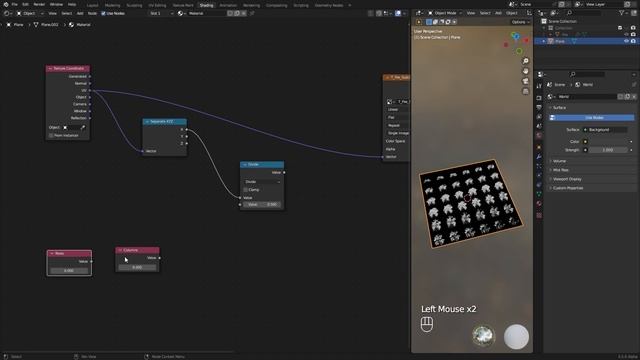The width and height of the screenshot is (640, 360).
Task: Toggle the viewport camera view icon
Action: [526, 81]
